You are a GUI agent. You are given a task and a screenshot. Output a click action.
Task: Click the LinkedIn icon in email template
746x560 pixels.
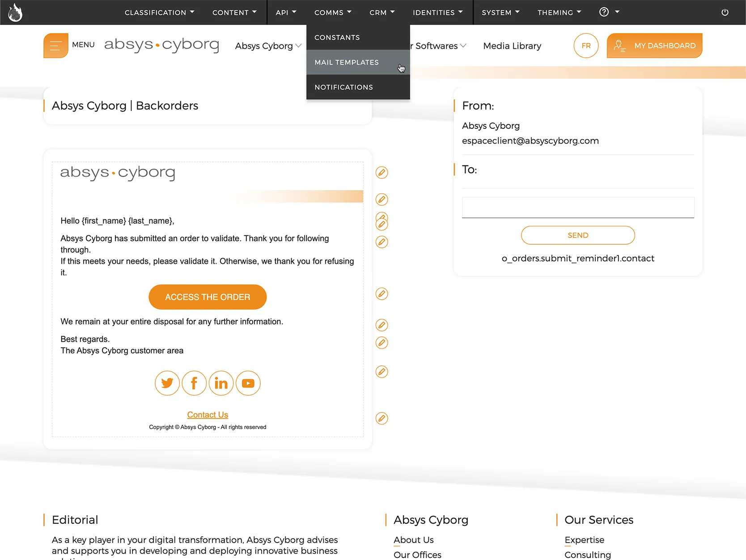pos(221,383)
